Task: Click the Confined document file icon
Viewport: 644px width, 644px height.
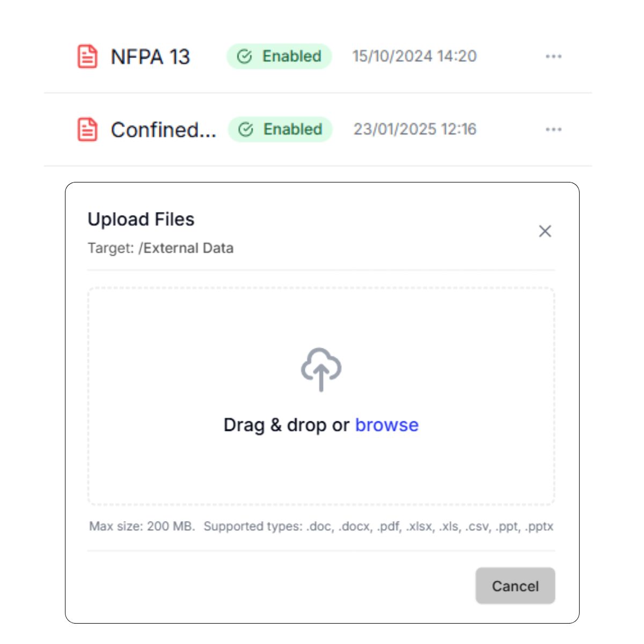Action: (87, 129)
